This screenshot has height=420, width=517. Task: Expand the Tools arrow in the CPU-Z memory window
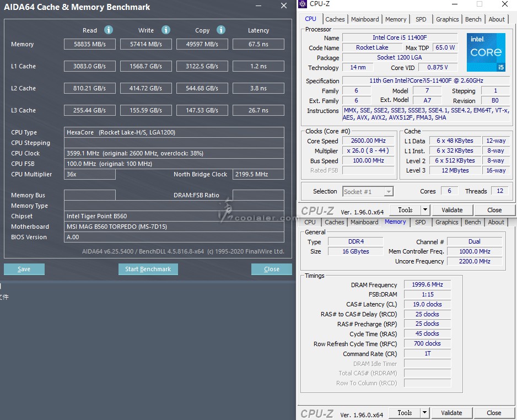point(424,413)
